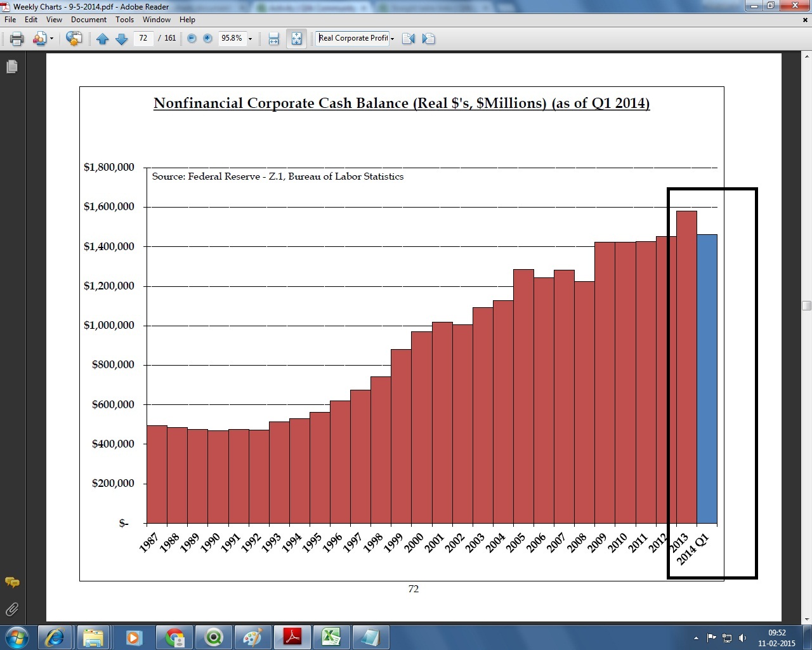Go to next page with down arrow

pyautogui.click(x=122, y=39)
